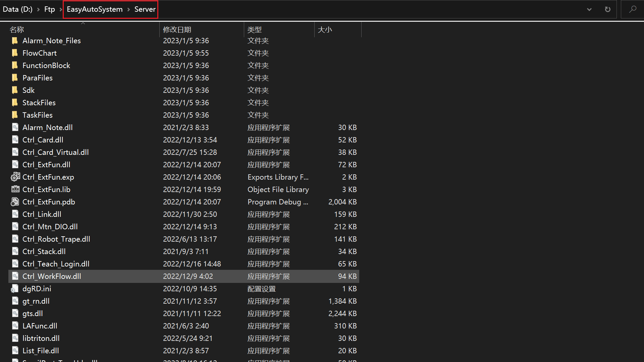Click the refresh icon in address bar
The image size is (644, 362).
pos(607,9)
